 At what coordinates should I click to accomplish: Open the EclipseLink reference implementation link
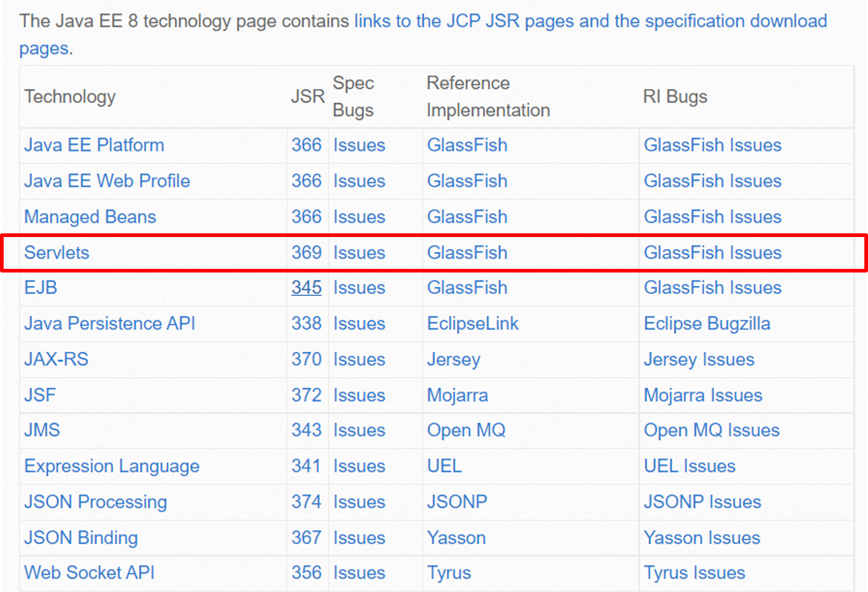coord(473,324)
